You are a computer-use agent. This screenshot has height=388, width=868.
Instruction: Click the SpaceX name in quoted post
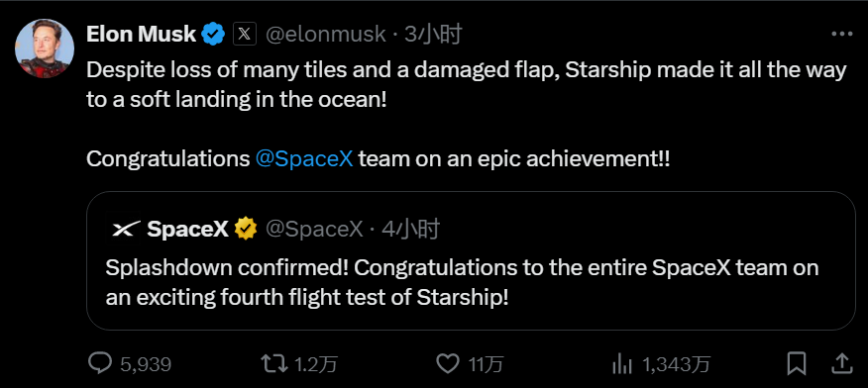pos(187,229)
